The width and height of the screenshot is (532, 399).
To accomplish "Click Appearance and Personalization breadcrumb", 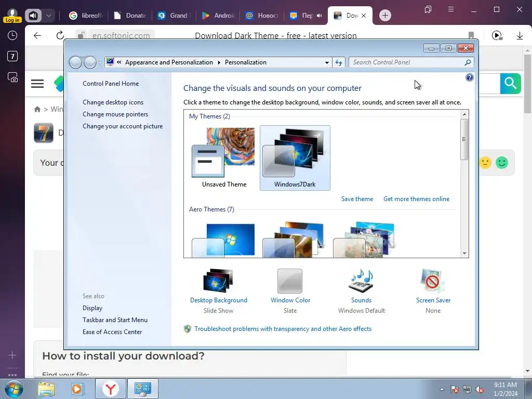I will click(x=169, y=62).
